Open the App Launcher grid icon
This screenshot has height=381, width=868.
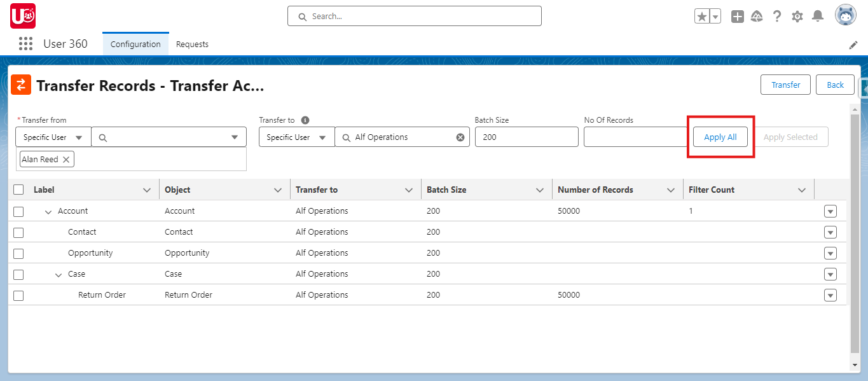pos(25,44)
